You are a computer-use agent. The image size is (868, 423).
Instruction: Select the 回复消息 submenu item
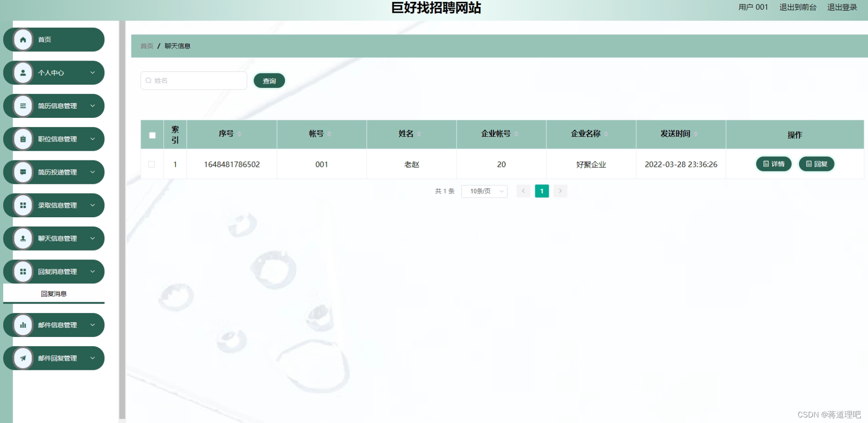pos(54,293)
